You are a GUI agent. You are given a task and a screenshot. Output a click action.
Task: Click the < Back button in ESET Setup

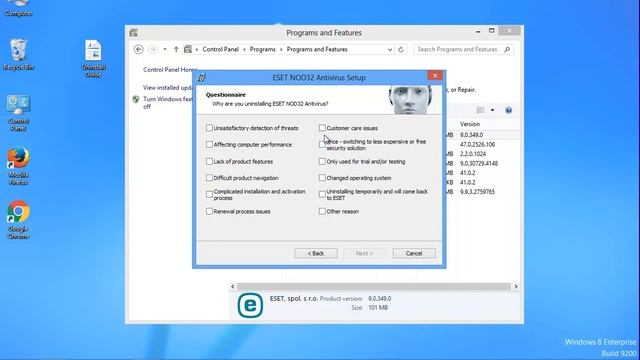tap(316, 253)
